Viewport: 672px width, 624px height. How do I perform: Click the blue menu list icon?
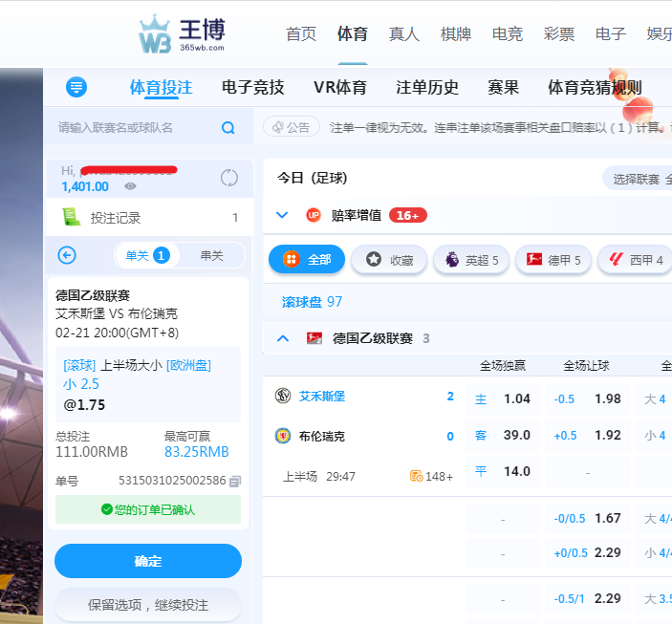click(x=76, y=88)
